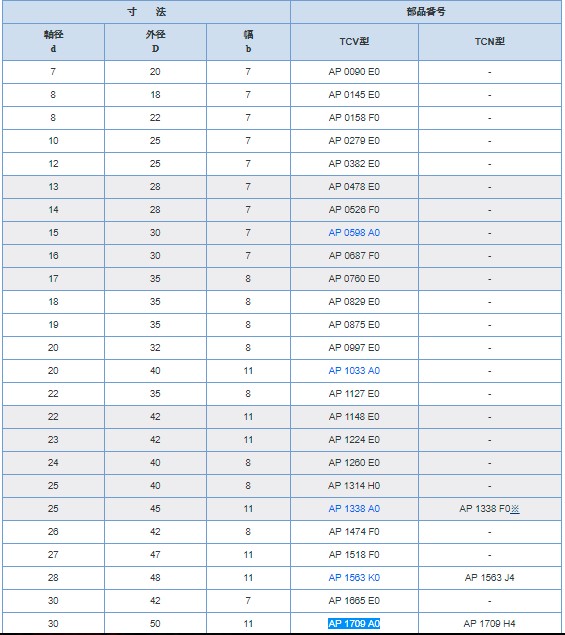Screen dimensions: 565x635
Task: Click the ※ footnote mark after AP 1338 F0
Action: 515,509
